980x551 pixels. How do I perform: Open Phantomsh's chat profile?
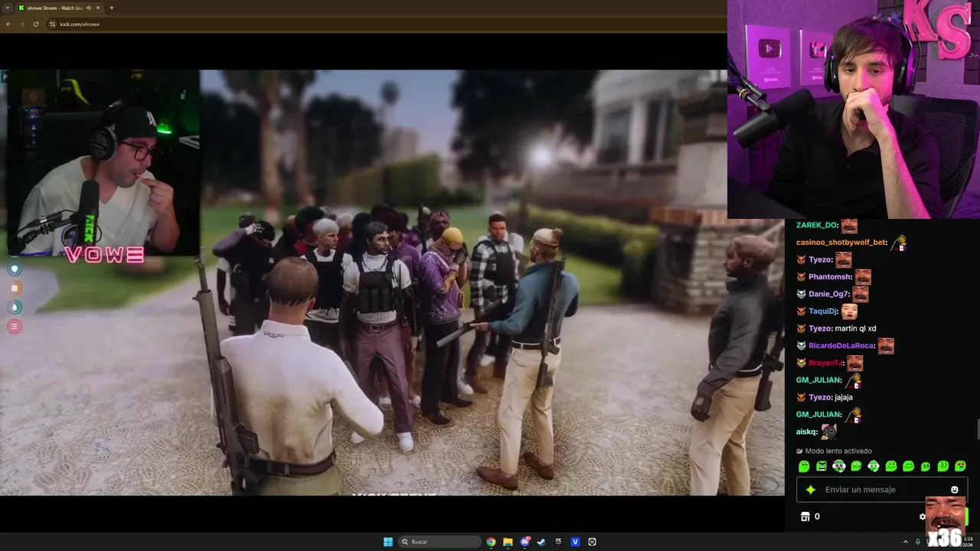[x=830, y=277]
